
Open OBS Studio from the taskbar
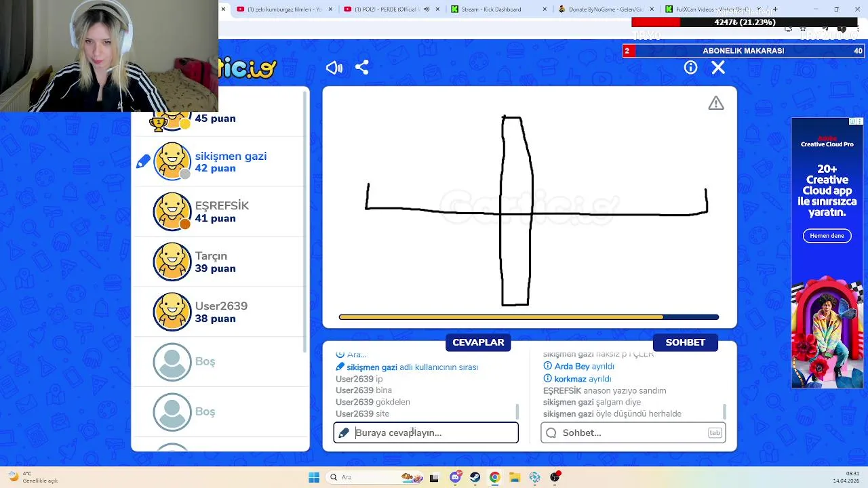[x=555, y=477]
